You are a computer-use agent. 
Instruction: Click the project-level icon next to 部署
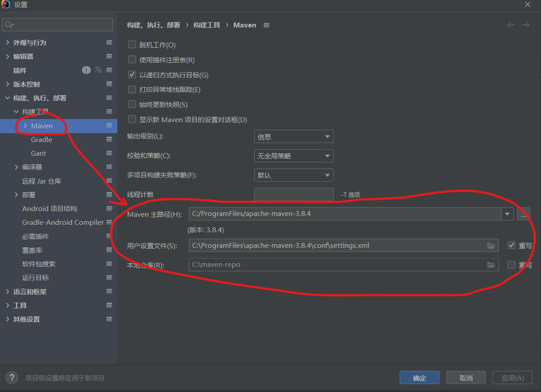point(109,195)
